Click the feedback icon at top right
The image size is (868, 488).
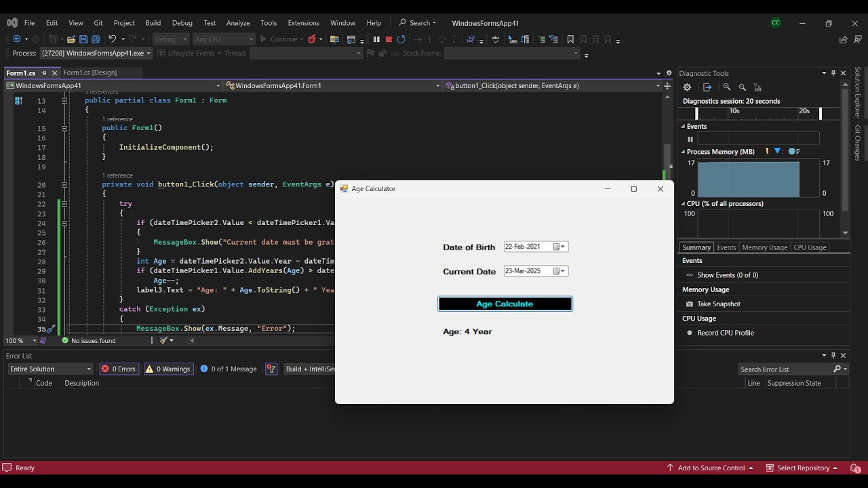point(856,39)
